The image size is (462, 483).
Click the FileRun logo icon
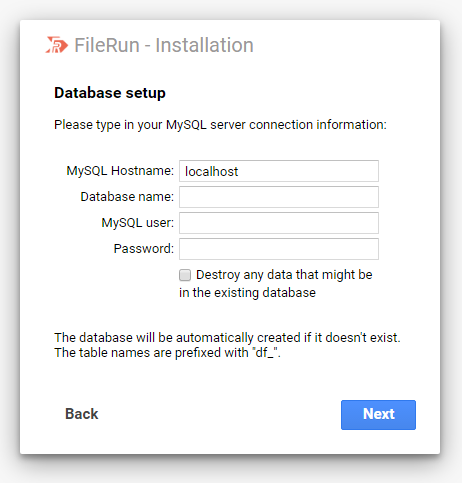point(57,45)
